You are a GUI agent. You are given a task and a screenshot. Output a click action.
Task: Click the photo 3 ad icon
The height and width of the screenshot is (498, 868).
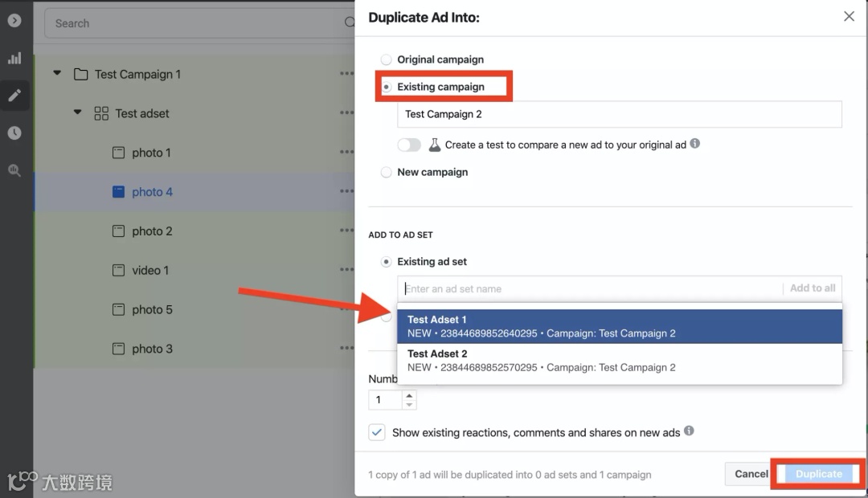[x=118, y=349]
